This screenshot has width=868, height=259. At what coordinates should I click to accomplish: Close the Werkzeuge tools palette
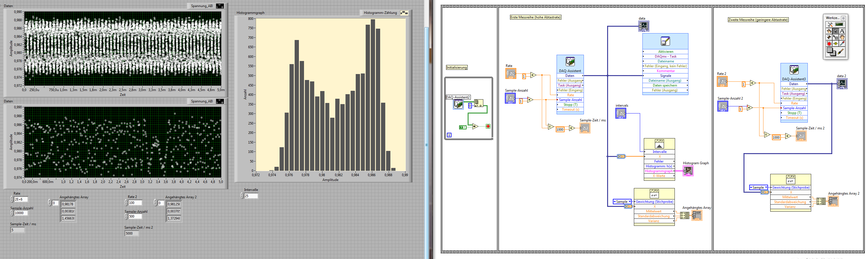(843, 18)
